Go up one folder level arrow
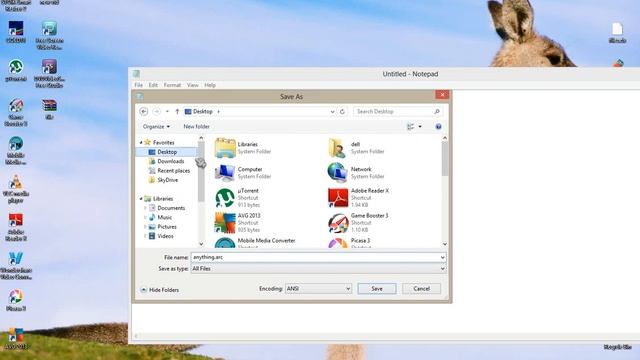Viewport: 640px width, 360px height. [177, 111]
